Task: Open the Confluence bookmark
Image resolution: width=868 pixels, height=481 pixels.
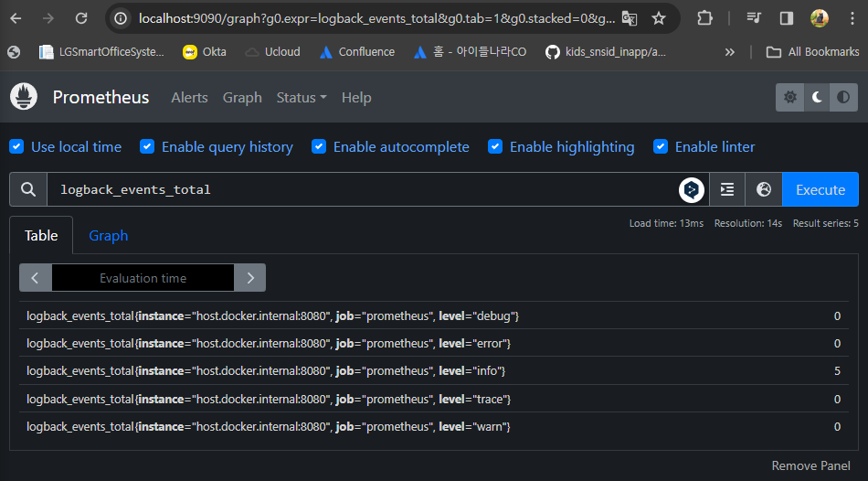Action: pos(357,52)
